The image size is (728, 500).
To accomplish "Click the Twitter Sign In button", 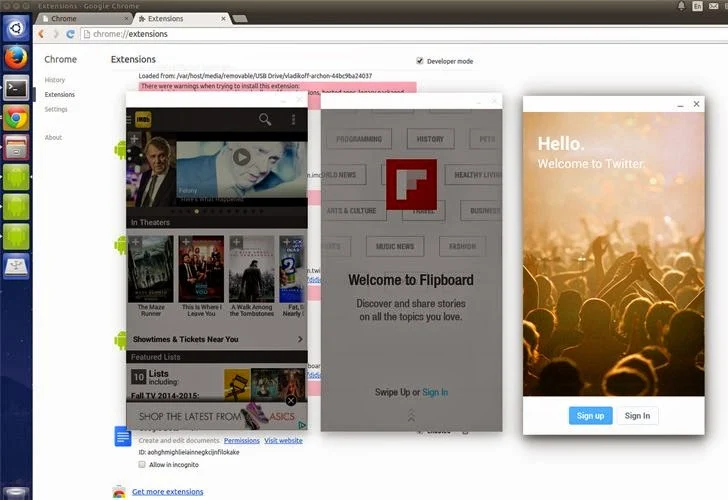I will pos(637,416).
